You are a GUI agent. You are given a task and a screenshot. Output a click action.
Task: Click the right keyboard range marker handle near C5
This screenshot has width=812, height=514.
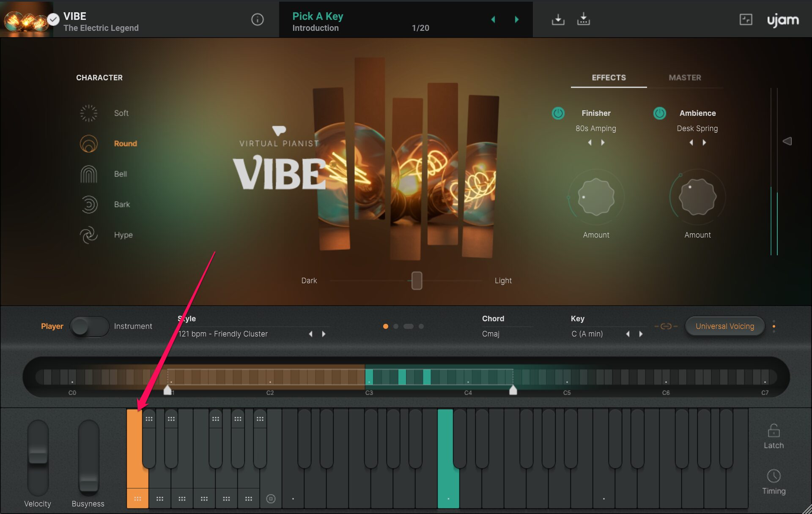pyautogui.click(x=513, y=390)
